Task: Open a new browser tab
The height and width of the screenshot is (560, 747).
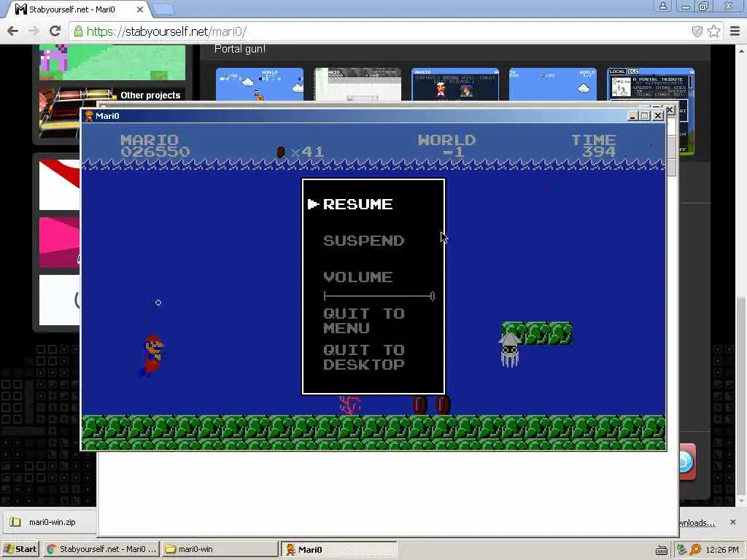Action: 164,9
